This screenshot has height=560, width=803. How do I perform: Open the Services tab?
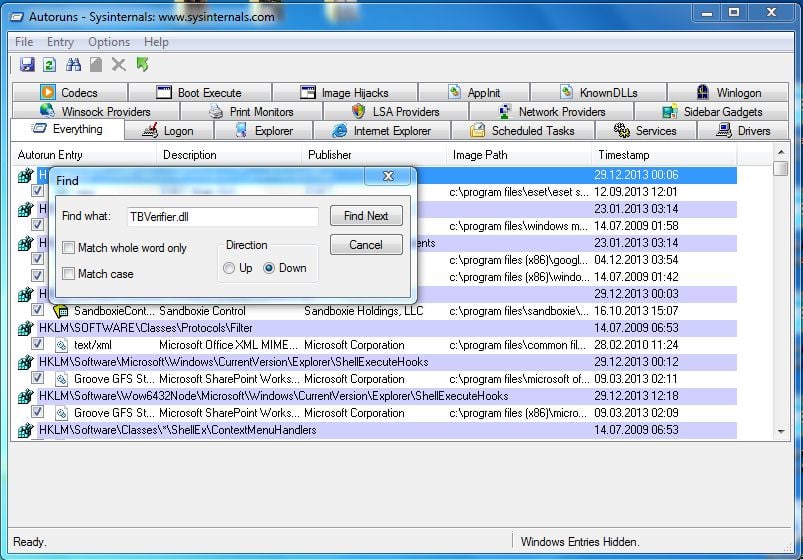pos(645,131)
